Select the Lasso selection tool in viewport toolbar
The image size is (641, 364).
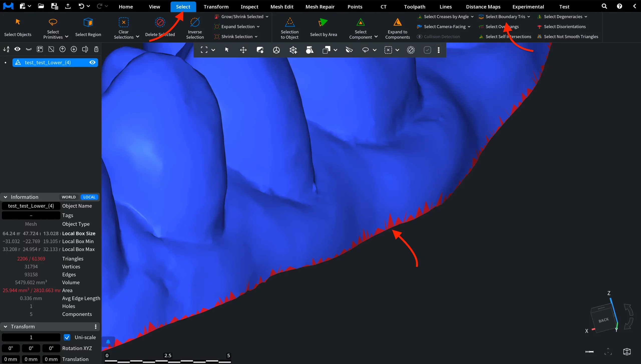coord(366,50)
